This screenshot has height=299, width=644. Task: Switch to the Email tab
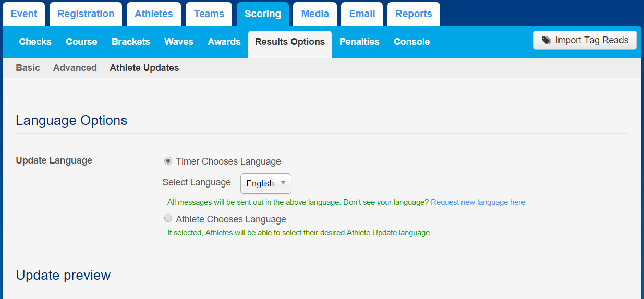362,14
